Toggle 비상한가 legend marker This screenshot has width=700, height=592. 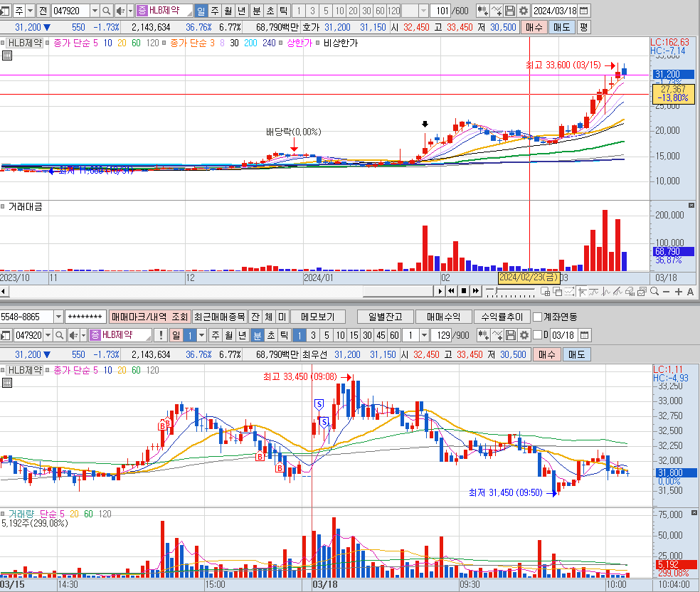317,43
